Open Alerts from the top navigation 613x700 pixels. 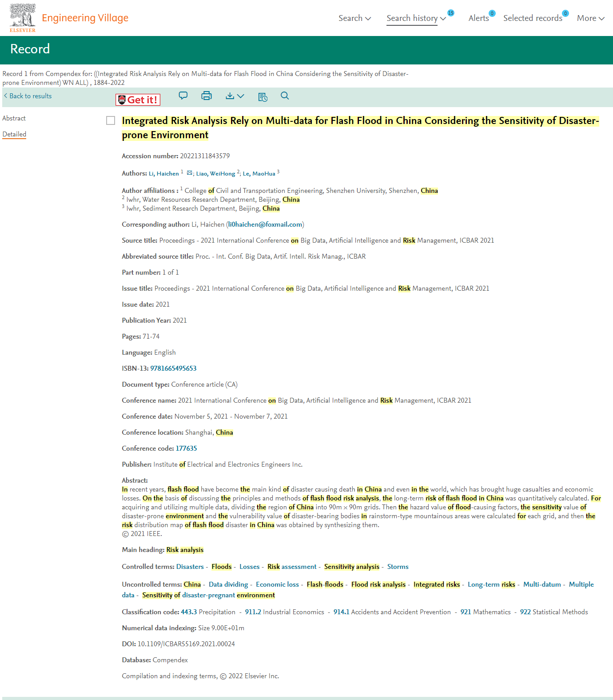[478, 18]
